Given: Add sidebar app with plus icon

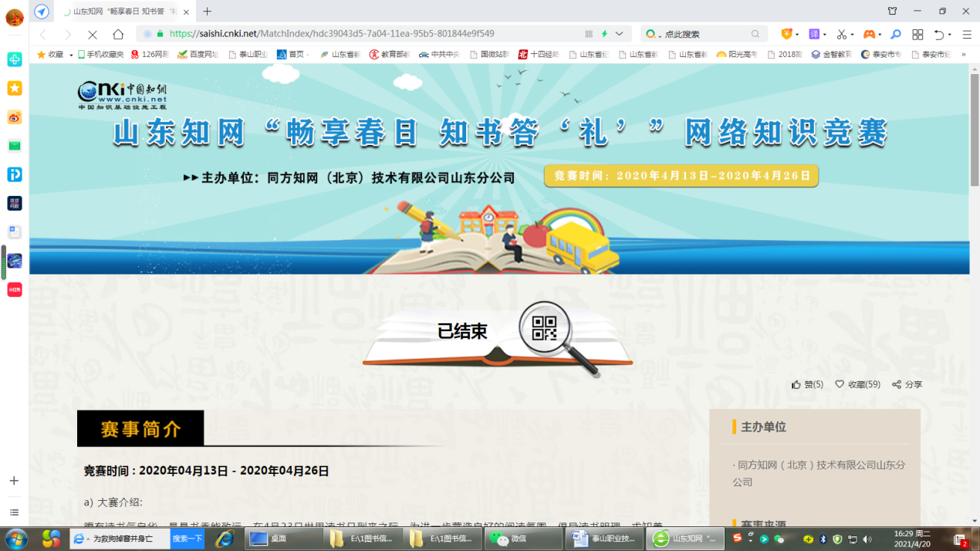Looking at the screenshot, I should (14, 481).
